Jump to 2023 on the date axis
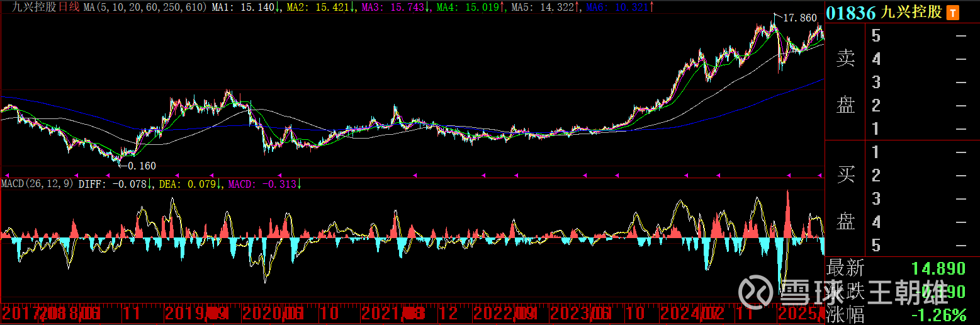 point(568,313)
